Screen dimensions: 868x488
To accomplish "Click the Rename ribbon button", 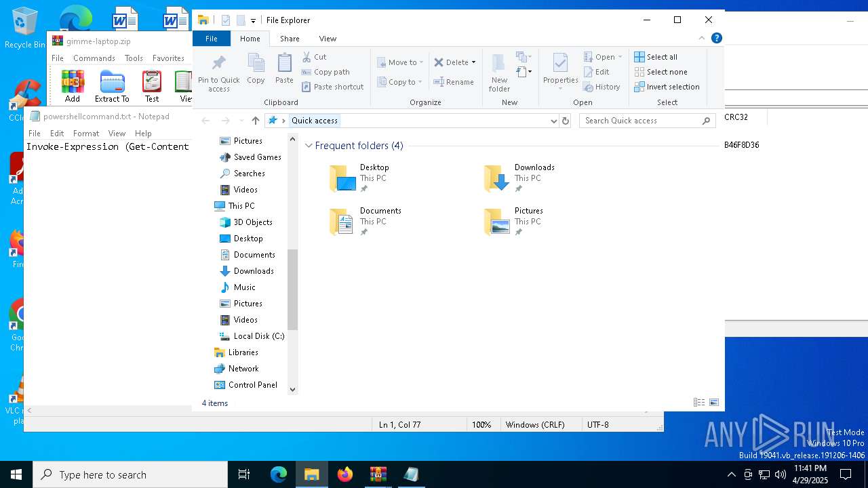I will coord(454,82).
